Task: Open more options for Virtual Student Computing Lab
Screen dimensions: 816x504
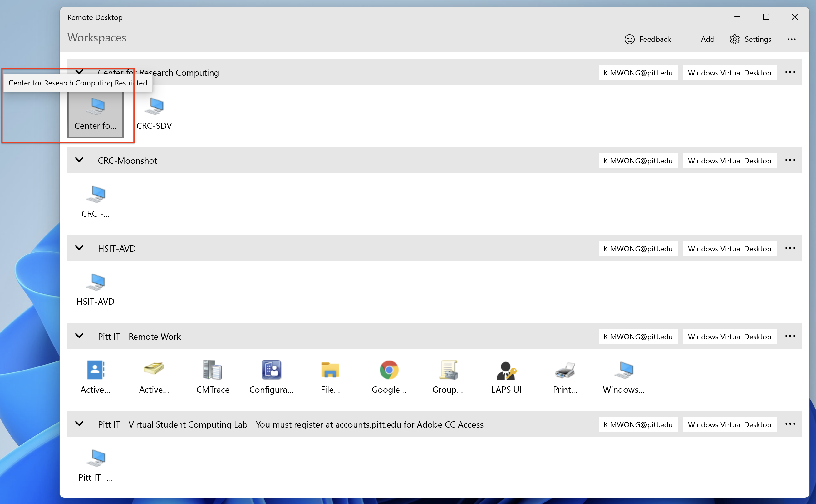Action: (790, 424)
